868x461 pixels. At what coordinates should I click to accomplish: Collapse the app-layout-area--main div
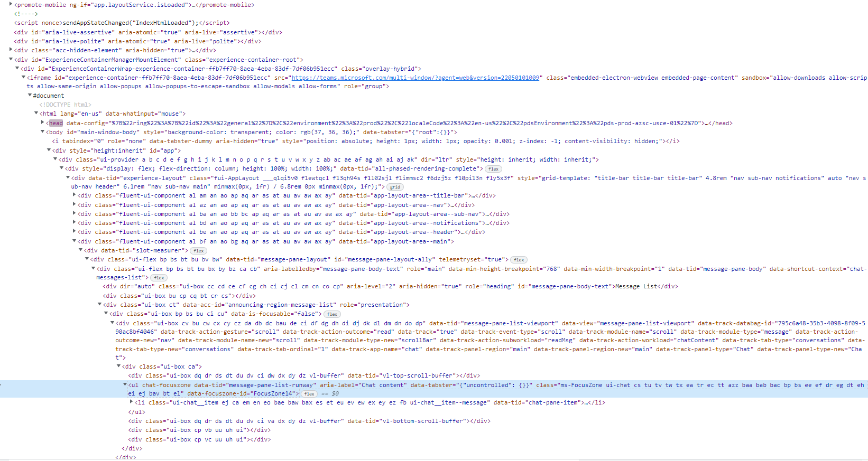[75, 241]
